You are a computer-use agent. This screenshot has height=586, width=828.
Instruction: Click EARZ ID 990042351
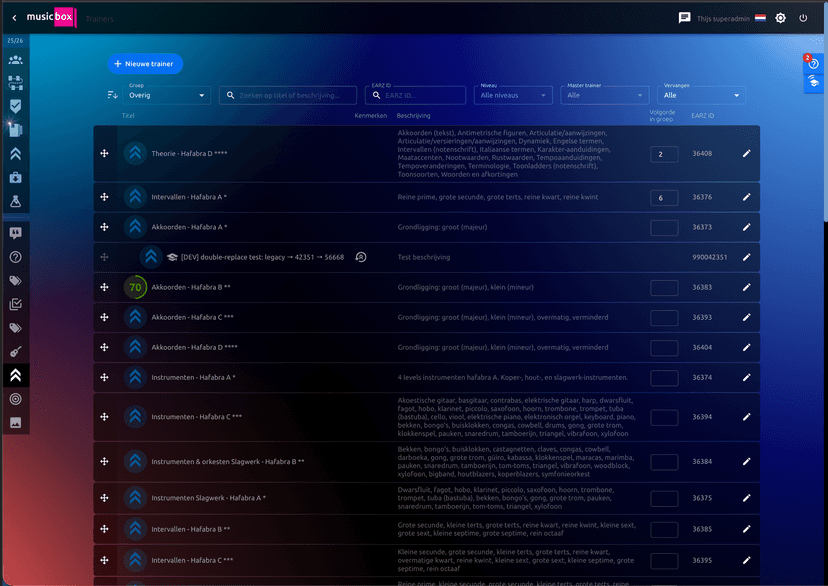[710, 257]
